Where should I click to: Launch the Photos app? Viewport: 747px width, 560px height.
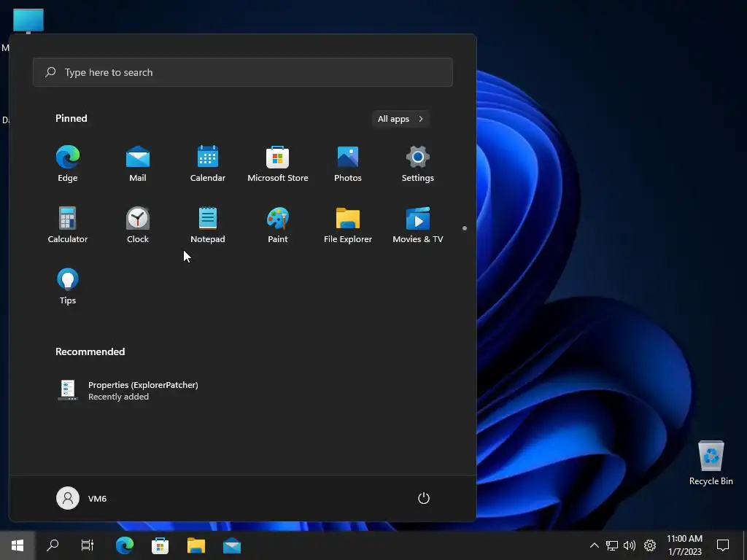(x=348, y=164)
